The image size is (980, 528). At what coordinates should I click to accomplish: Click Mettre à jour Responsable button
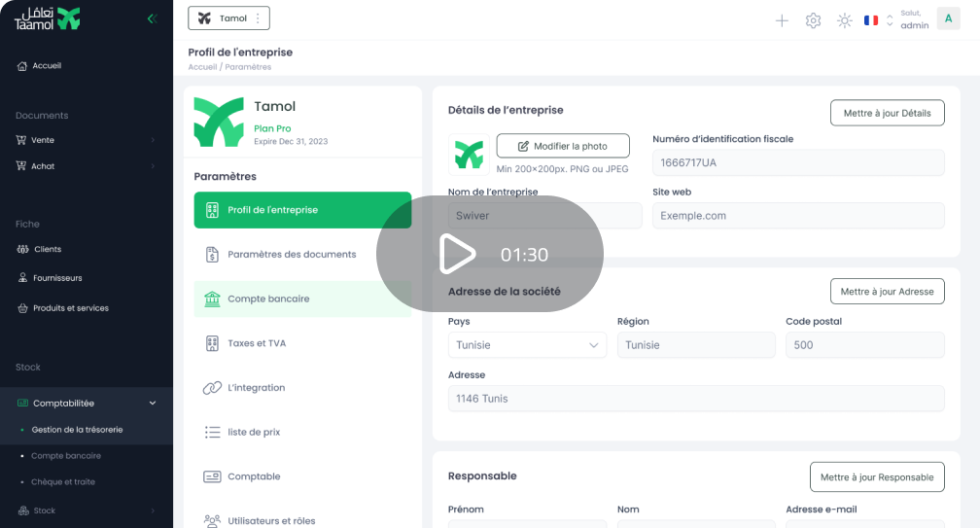coord(877,477)
